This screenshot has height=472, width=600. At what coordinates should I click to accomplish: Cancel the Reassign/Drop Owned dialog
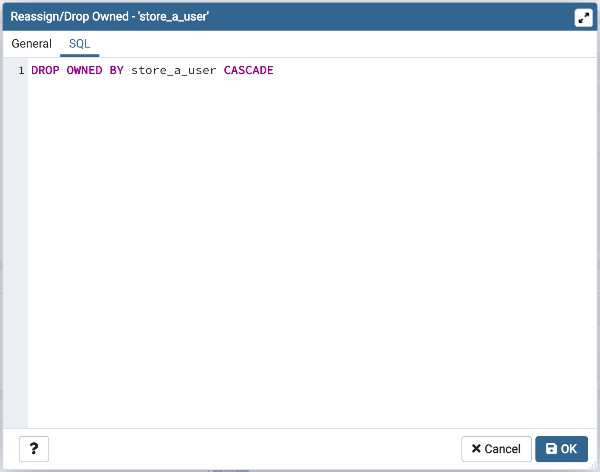pyautogui.click(x=496, y=449)
